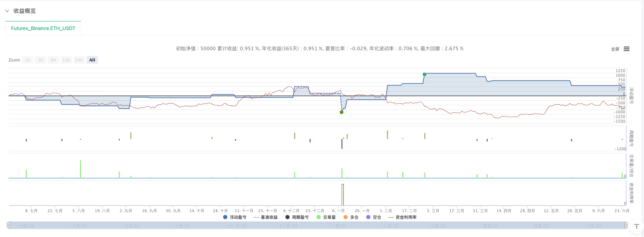
Task: Toggle the 空仓 short position legend
Action: (373, 217)
